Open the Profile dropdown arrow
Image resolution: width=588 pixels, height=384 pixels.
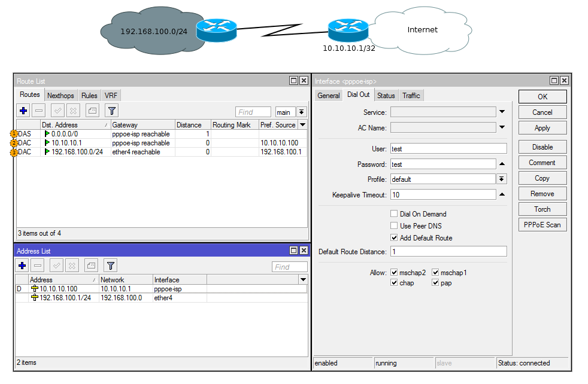502,179
